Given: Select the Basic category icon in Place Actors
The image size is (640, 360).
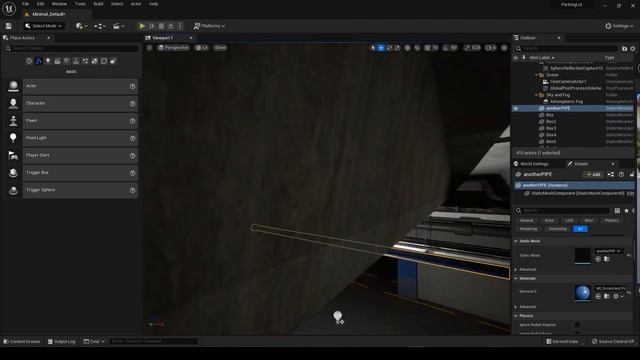Looking at the screenshot, I should pyautogui.click(x=38, y=61).
